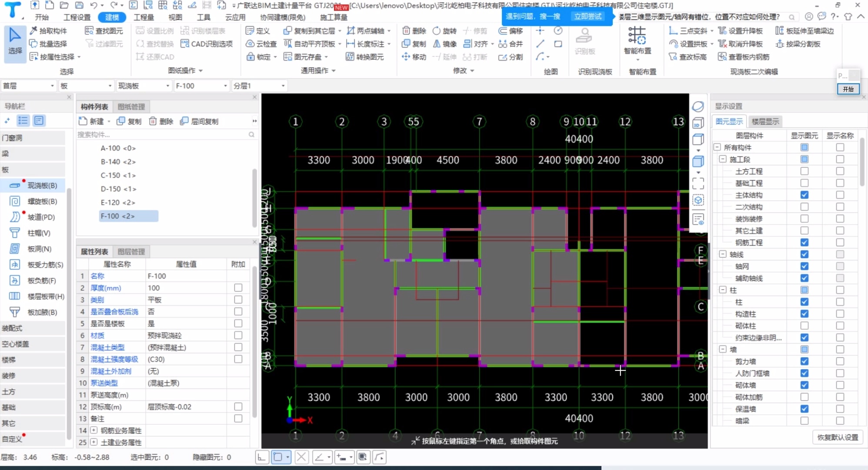The image size is (868, 470).
Task: Click 云检查 cloud check tool
Action: click(x=261, y=44)
